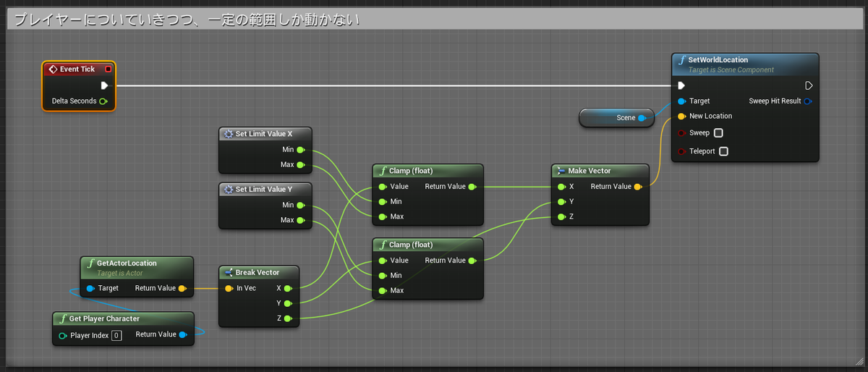Click the Player Index input pin
Viewport: 868px width, 372px height.
coord(63,335)
